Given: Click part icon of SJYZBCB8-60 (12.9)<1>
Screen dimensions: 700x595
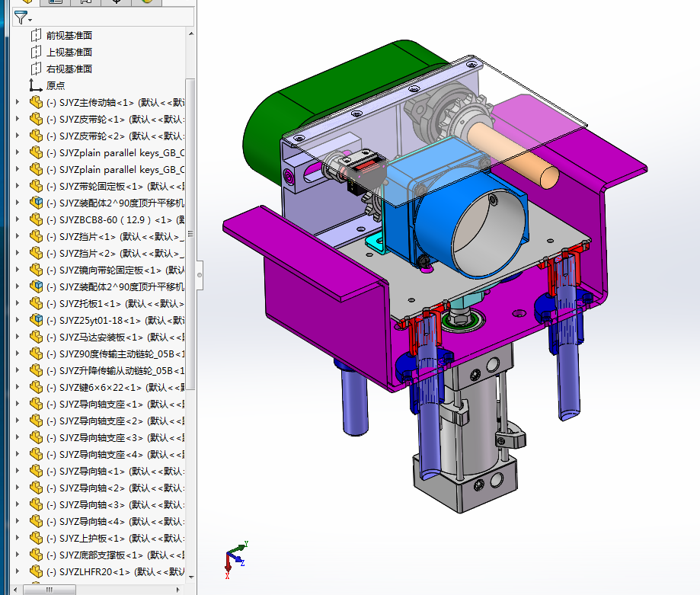Looking at the screenshot, I should pyautogui.click(x=36, y=219).
